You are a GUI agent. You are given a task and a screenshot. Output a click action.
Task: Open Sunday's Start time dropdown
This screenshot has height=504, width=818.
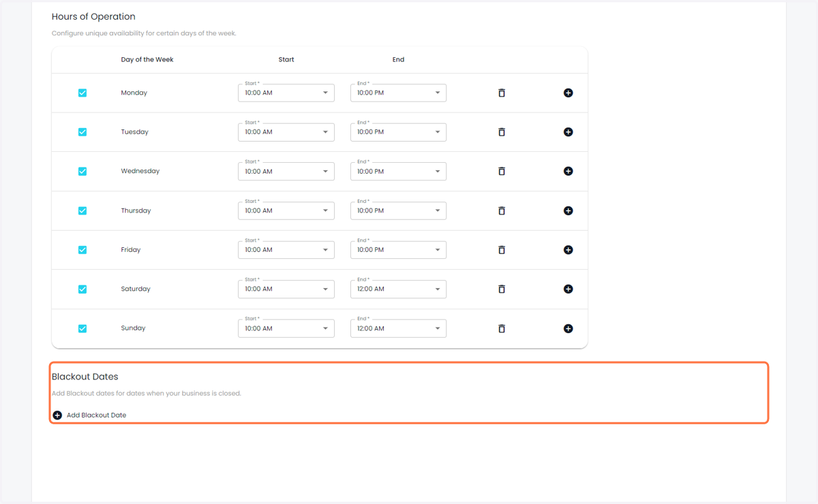[x=286, y=328]
